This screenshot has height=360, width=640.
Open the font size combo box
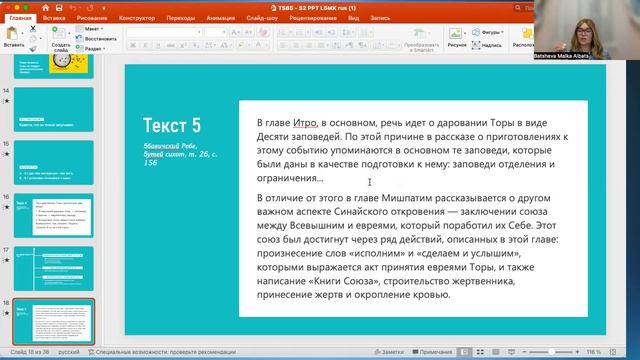point(216,32)
